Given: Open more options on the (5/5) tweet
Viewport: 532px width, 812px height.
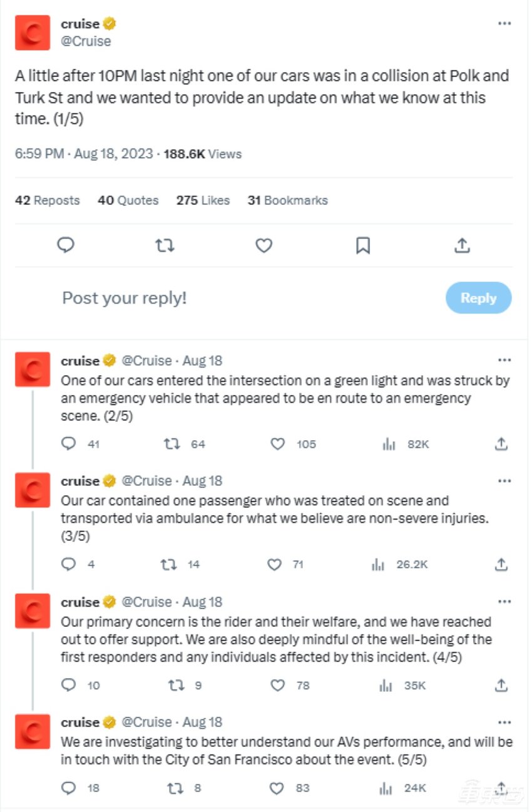Looking at the screenshot, I should 505,721.
